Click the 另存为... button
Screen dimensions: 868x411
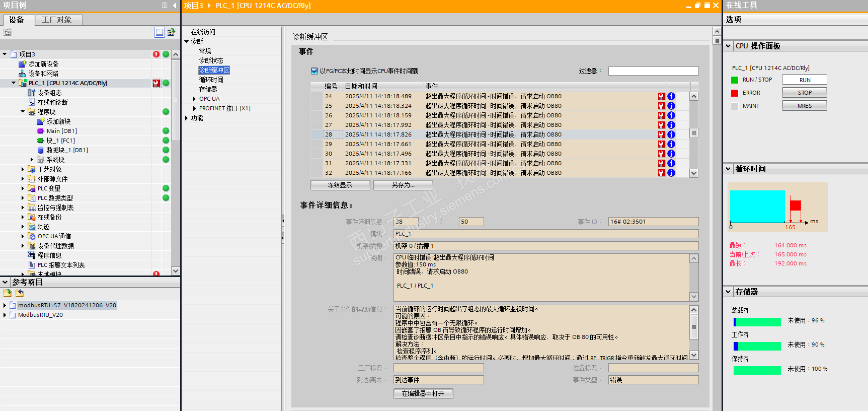tap(403, 185)
